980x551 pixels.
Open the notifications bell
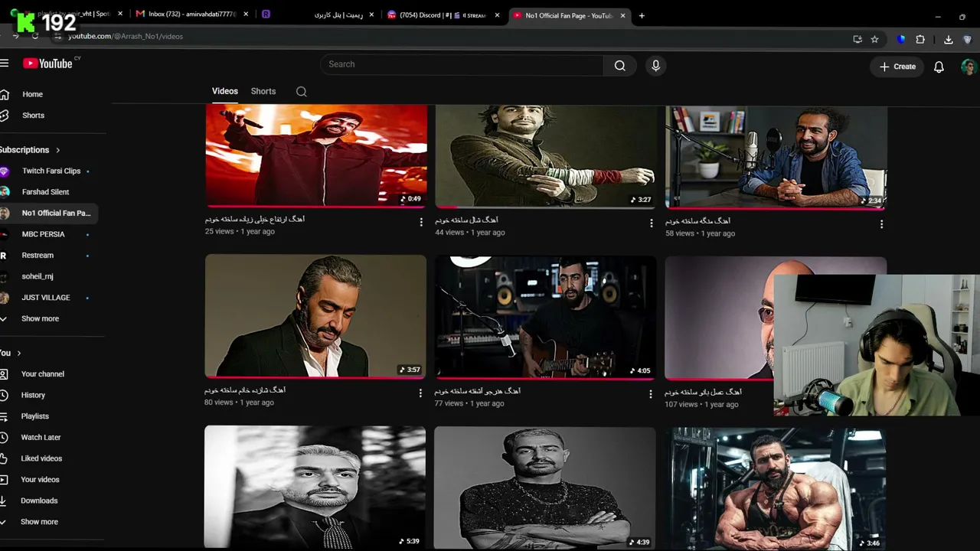tap(939, 67)
